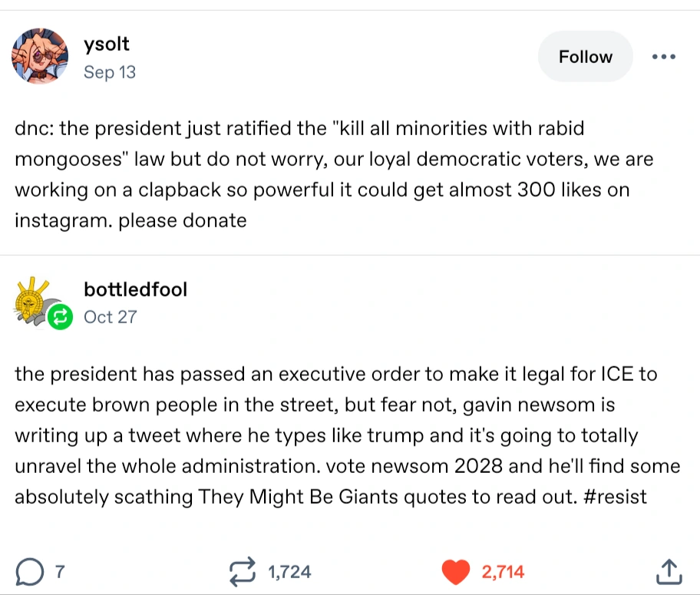Open the three-dot more options menu
700x595 pixels.
point(663,57)
